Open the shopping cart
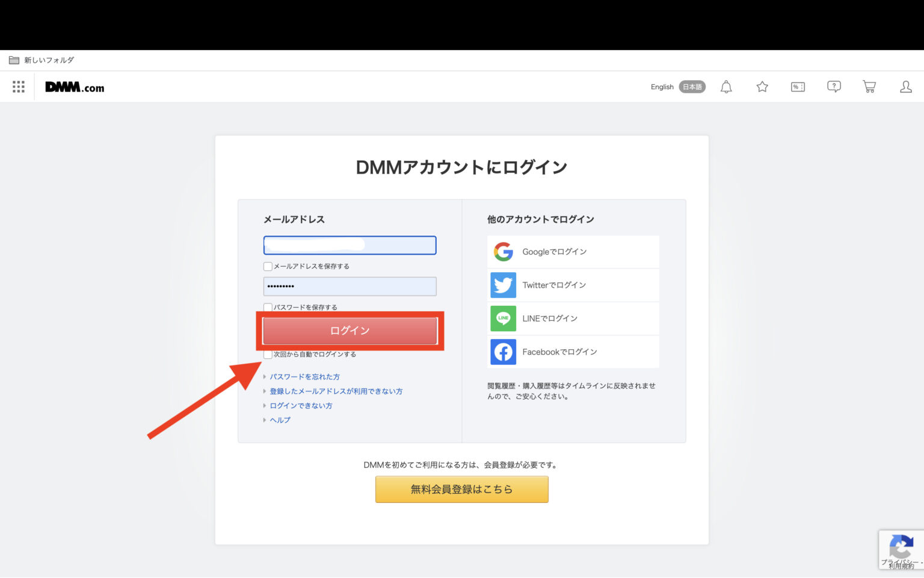924x578 pixels. (x=869, y=86)
